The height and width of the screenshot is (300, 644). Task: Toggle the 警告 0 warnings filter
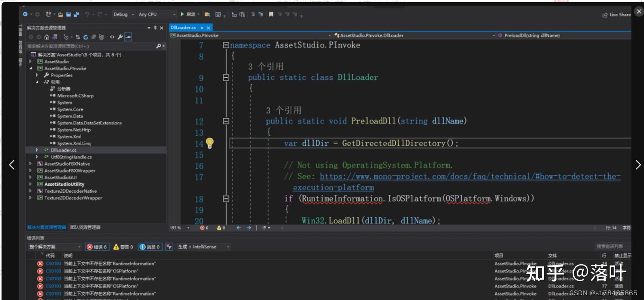(x=122, y=246)
